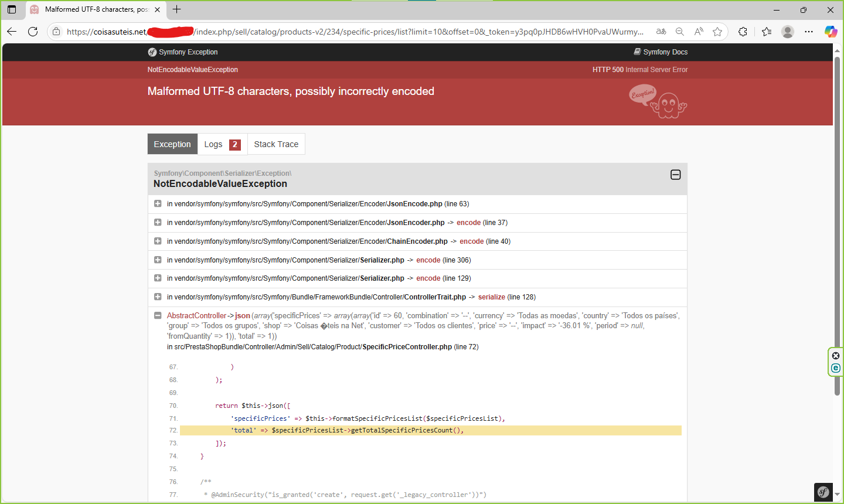The image size is (844, 504).
Task: Open browser Extensions menu
Action: coord(743,32)
